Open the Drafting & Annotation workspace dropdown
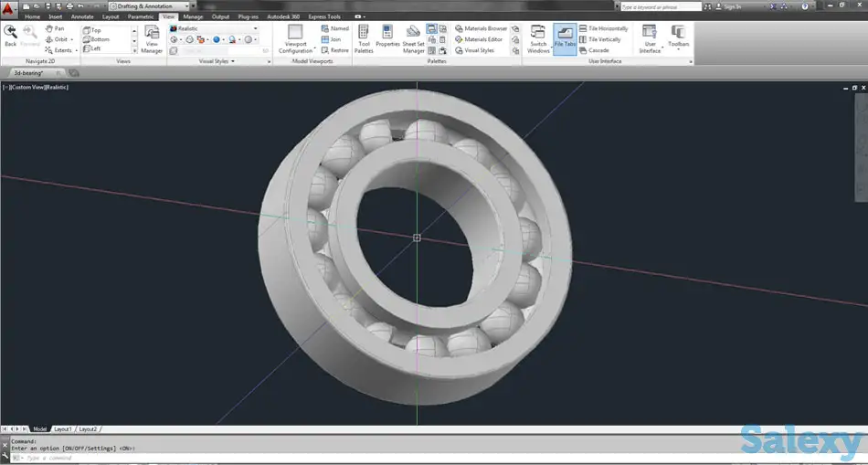Screen dimensions: 868x465 click(x=149, y=6)
